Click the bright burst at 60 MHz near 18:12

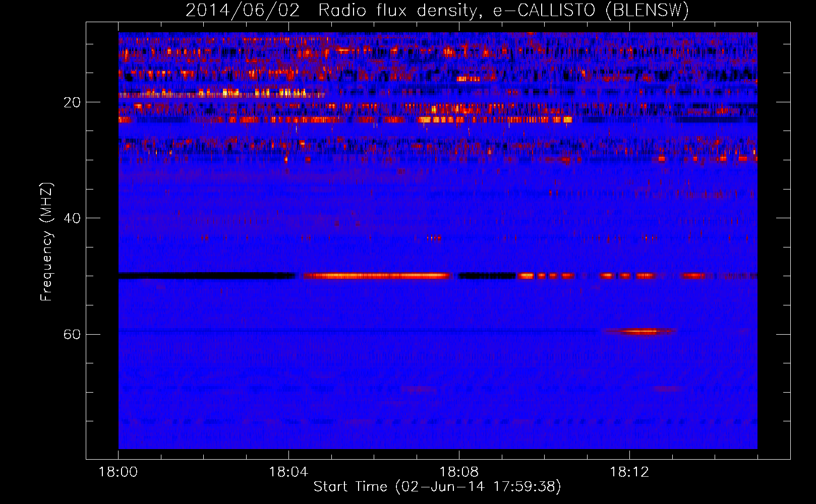[640, 332]
